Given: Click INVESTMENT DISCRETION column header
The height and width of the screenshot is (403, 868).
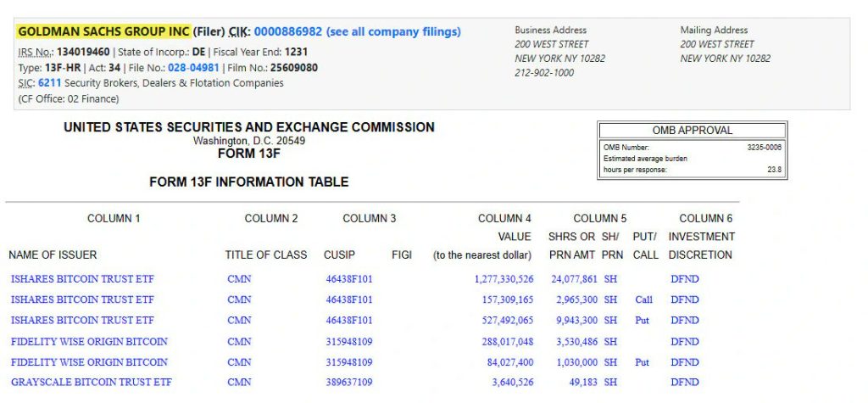Looking at the screenshot, I should pyautogui.click(x=701, y=245).
